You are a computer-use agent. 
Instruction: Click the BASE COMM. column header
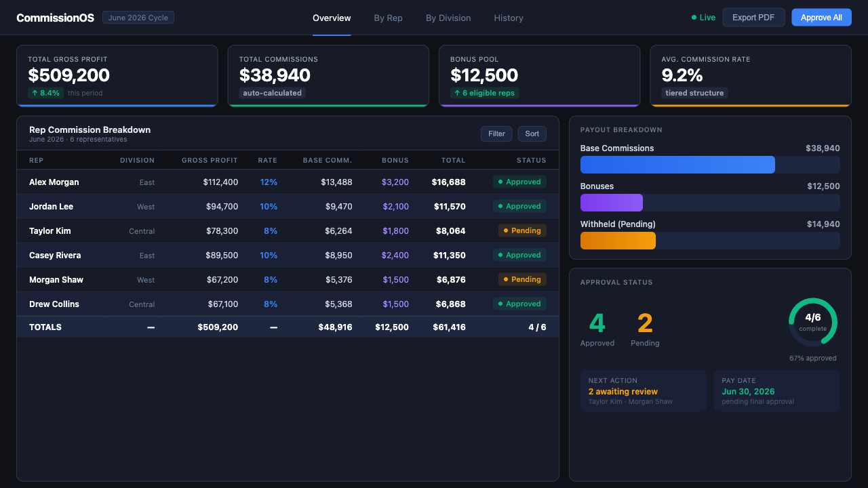[328, 161]
